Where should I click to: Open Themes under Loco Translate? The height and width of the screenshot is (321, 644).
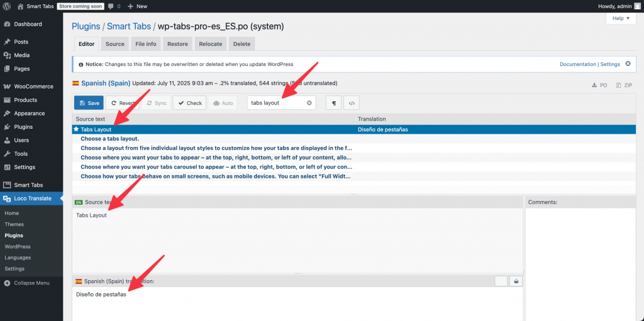(14, 224)
